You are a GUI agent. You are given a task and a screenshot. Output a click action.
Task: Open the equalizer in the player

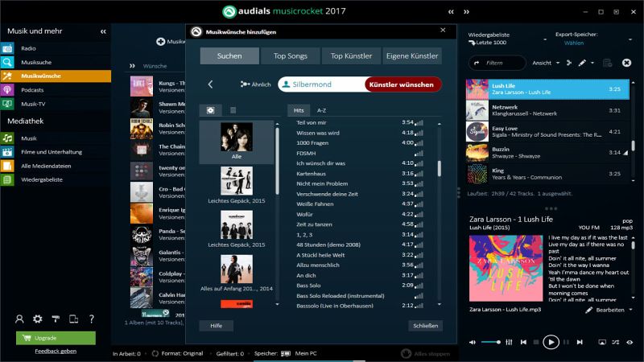click(509, 342)
